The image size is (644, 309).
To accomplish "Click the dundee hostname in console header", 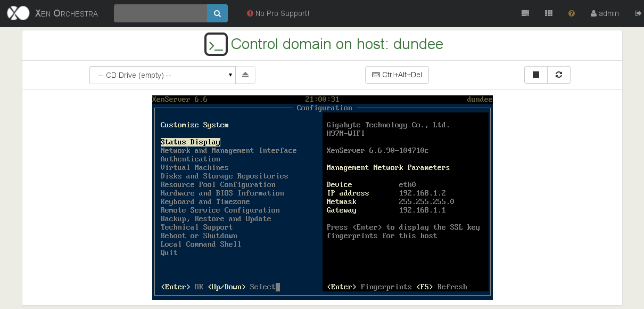I will point(480,100).
